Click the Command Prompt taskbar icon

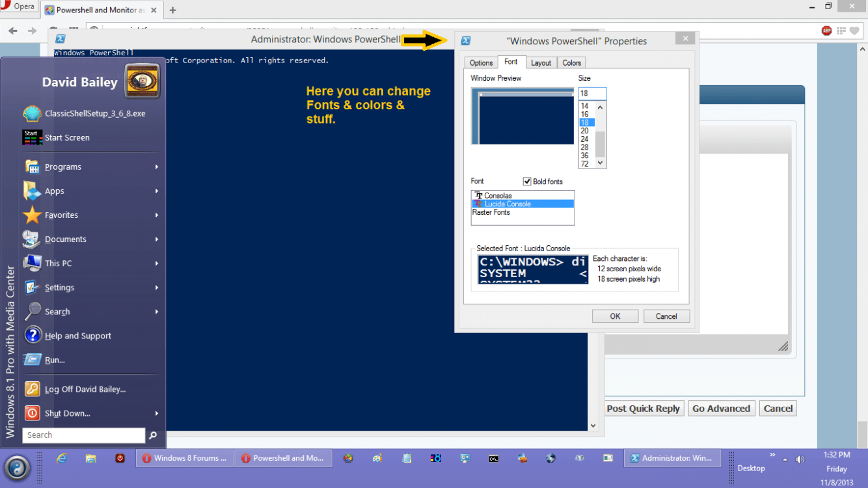pyautogui.click(x=494, y=458)
